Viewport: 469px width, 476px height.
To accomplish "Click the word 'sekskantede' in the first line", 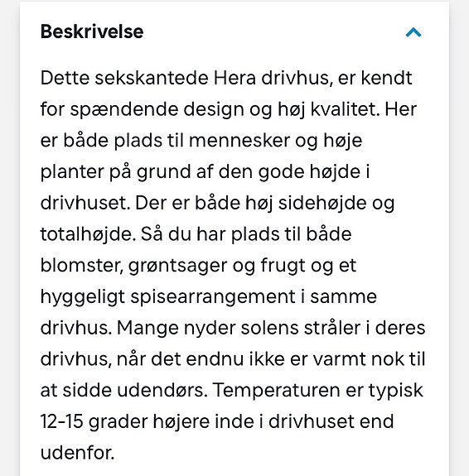I will [152, 78].
